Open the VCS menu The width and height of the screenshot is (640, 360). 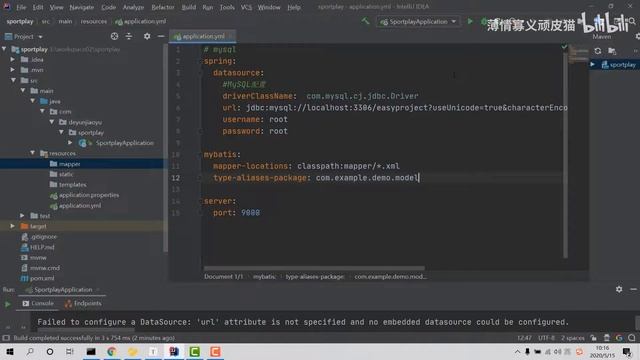click(x=246, y=7)
